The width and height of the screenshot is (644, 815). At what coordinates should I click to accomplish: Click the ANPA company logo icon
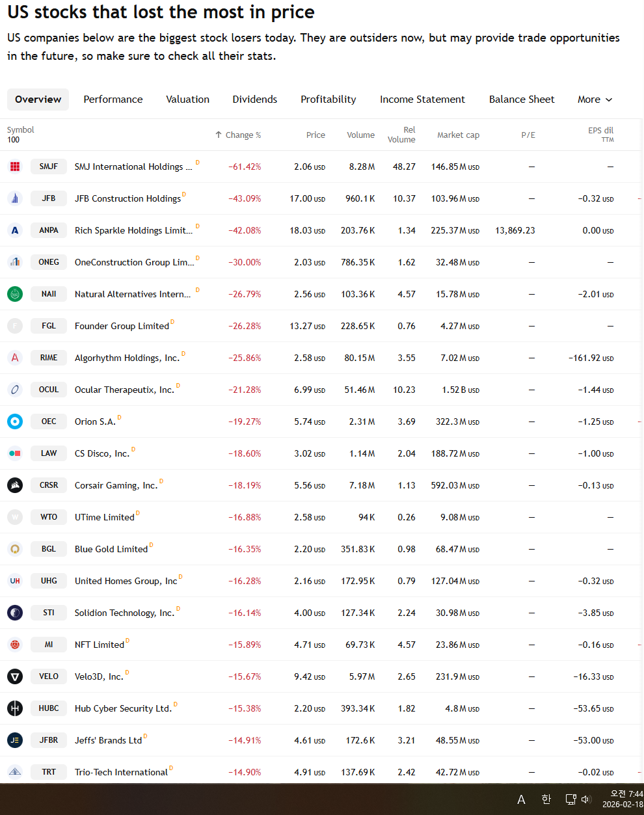pos(15,230)
